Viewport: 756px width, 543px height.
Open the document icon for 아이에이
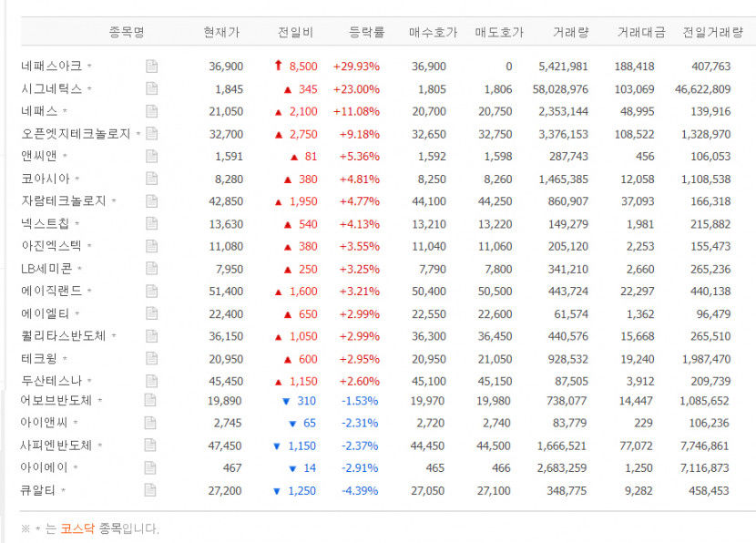[x=150, y=467]
